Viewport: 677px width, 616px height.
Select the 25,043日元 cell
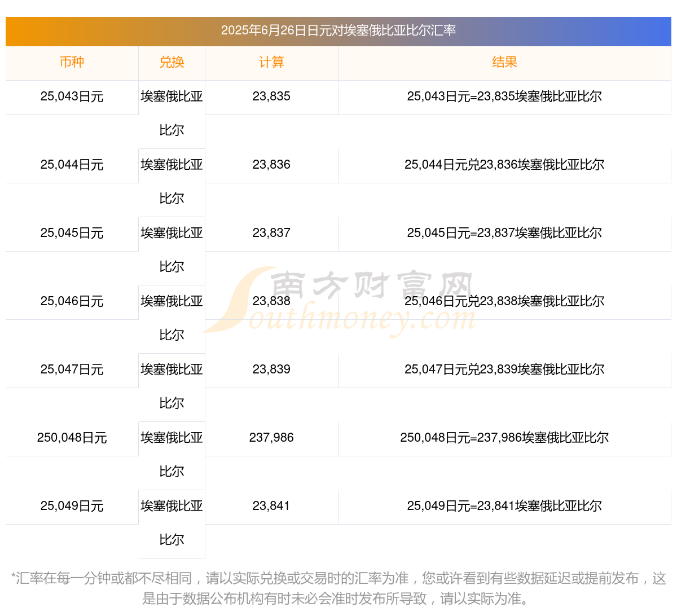point(72,96)
